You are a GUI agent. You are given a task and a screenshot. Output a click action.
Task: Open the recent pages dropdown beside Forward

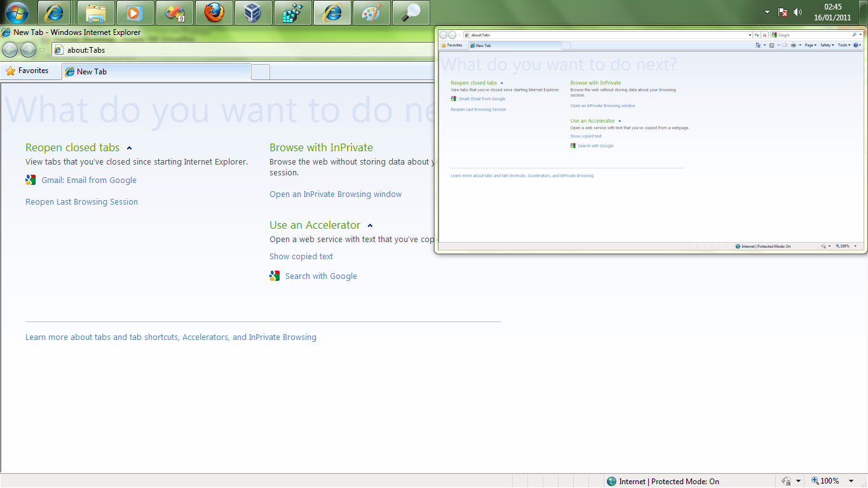tap(42, 50)
